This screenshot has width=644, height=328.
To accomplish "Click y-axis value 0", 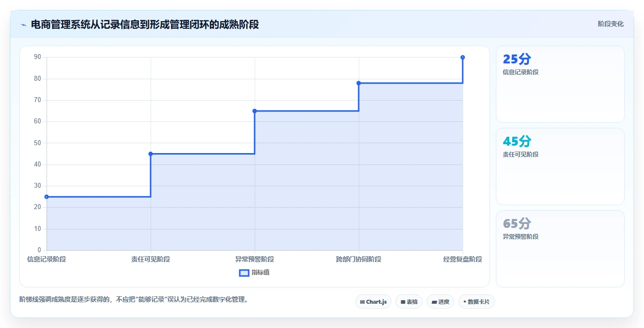I will (40, 250).
